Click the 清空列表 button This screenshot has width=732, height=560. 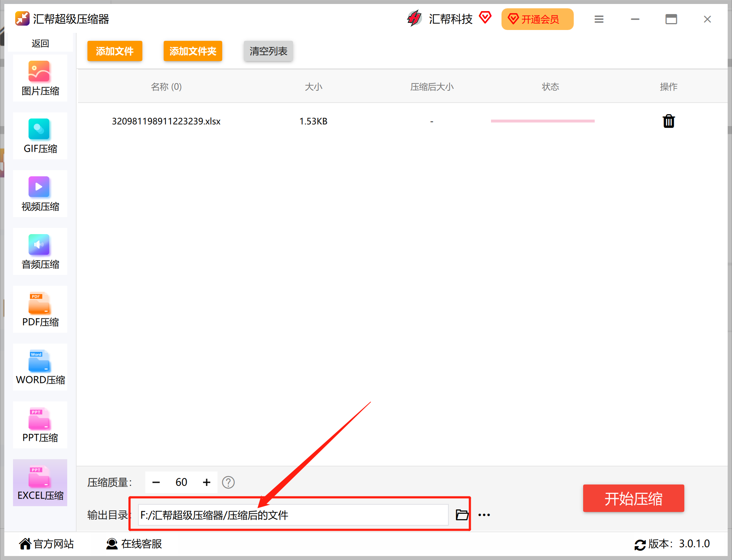point(268,51)
